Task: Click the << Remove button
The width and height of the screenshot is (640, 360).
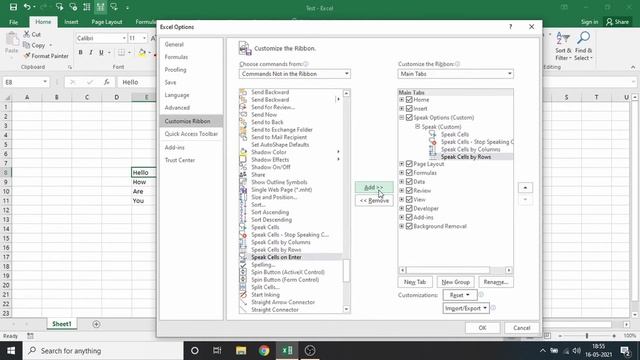Action: pyautogui.click(x=374, y=200)
